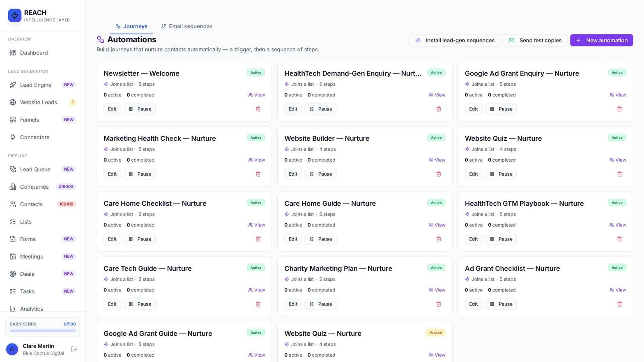This screenshot has height=362, width=644.
Task: Click the Analytics chart icon
Action: 13,309
